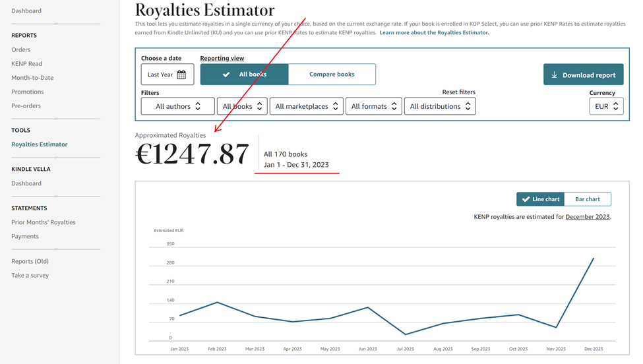
Task: Select the All books reporting view
Action: pos(244,75)
